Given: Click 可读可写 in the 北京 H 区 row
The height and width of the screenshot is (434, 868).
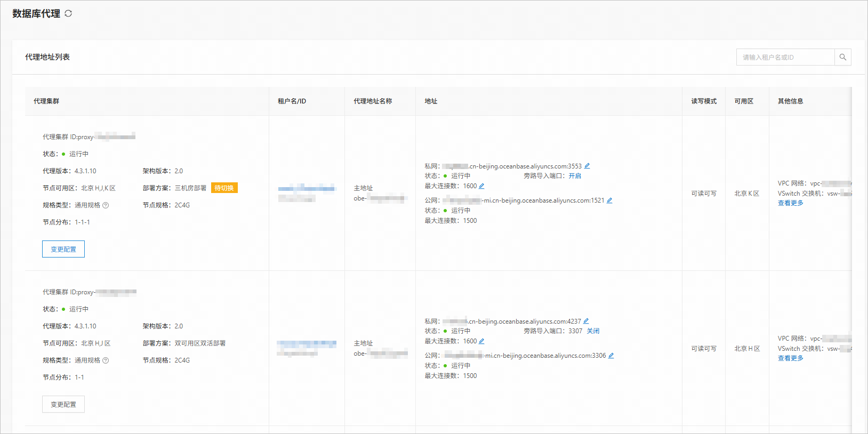Looking at the screenshot, I should coord(704,349).
